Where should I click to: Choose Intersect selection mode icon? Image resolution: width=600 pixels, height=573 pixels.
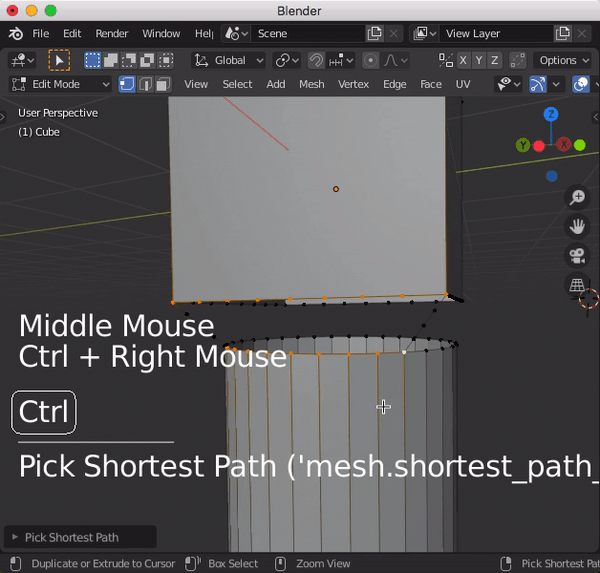click(x=166, y=60)
